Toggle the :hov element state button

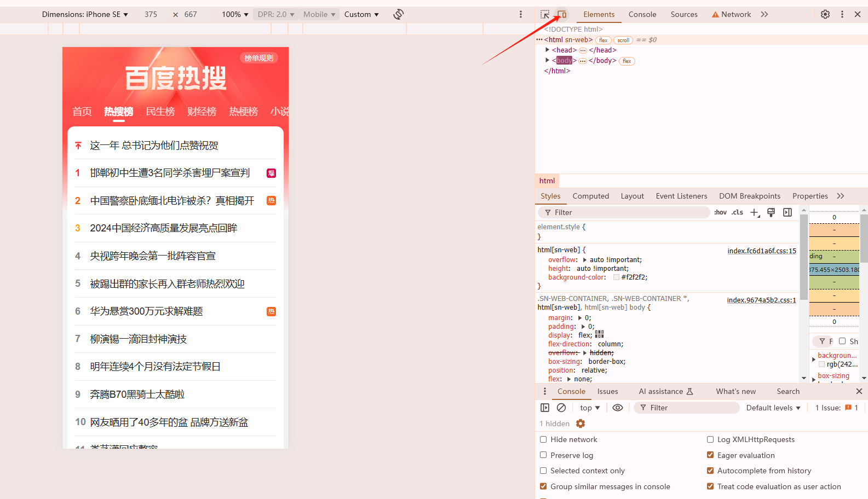click(720, 212)
